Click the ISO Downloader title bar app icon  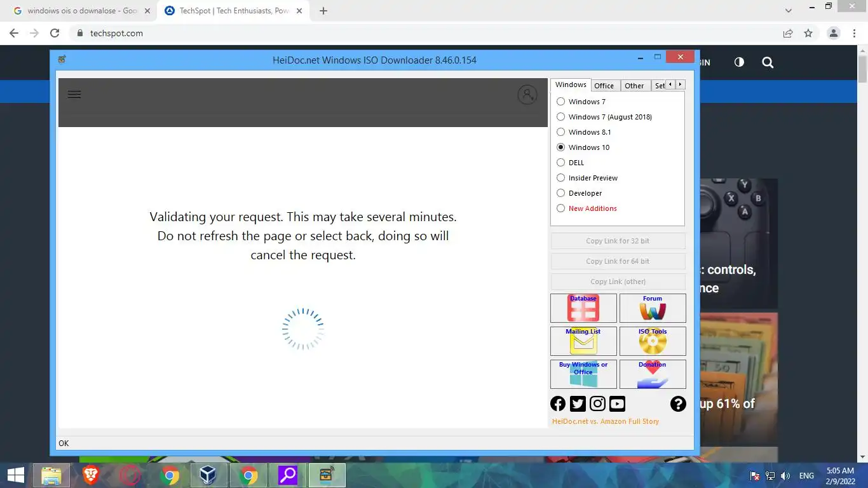pyautogui.click(x=62, y=59)
